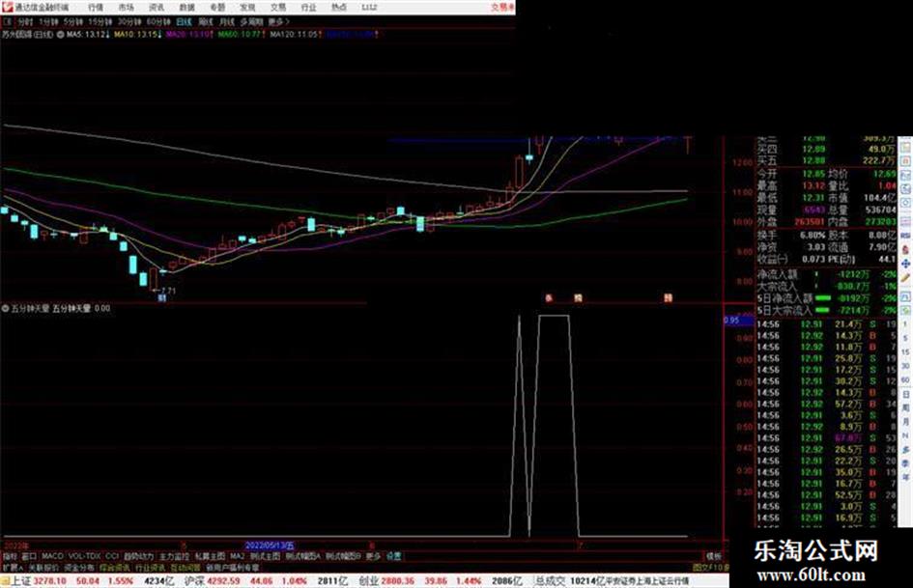Switch to the 5分钟 chart period
The width and height of the screenshot is (913, 588).
(73, 21)
